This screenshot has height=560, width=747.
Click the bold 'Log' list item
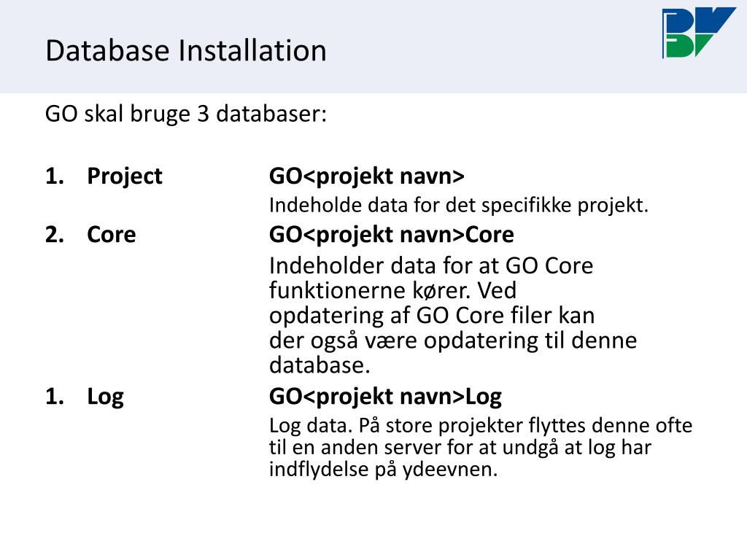point(105,397)
